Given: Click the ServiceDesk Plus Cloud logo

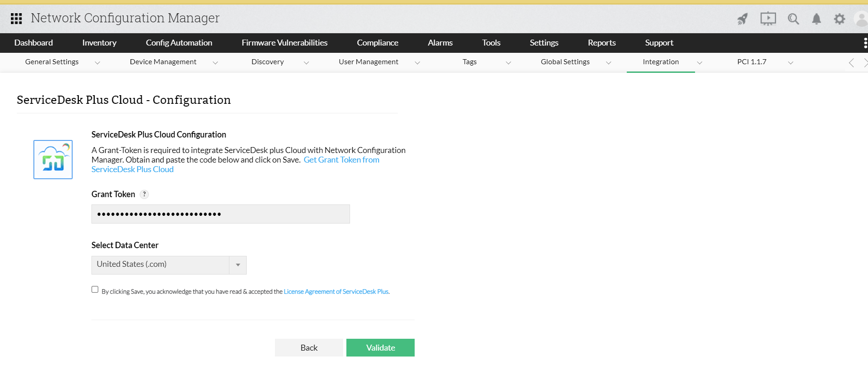Looking at the screenshot, I should pyautogui.click(x=53, y=159).
